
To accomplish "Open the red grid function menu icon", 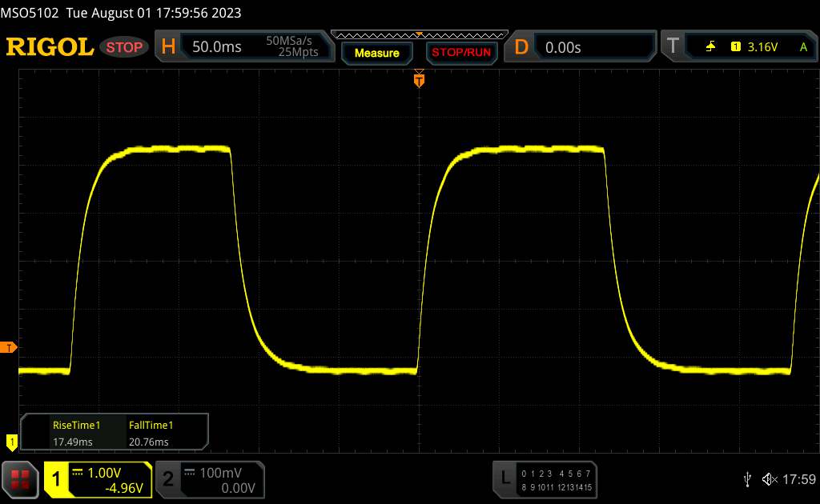I will tap(21, 478).
